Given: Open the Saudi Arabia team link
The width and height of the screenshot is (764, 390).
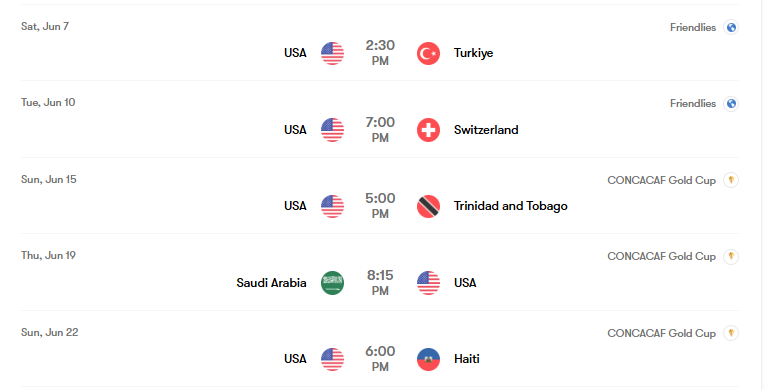Looking at the screenshot, I should (271, 283).
